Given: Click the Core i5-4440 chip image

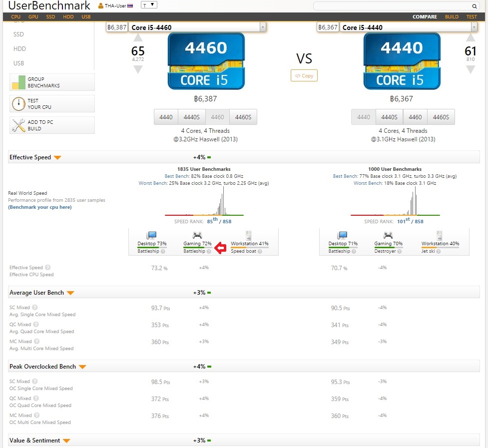Looking at the screenshot, I should 402,61.
